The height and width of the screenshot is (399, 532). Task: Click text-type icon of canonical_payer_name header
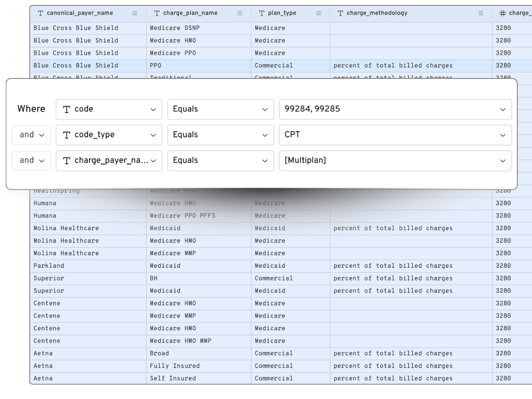click(41, 13)
